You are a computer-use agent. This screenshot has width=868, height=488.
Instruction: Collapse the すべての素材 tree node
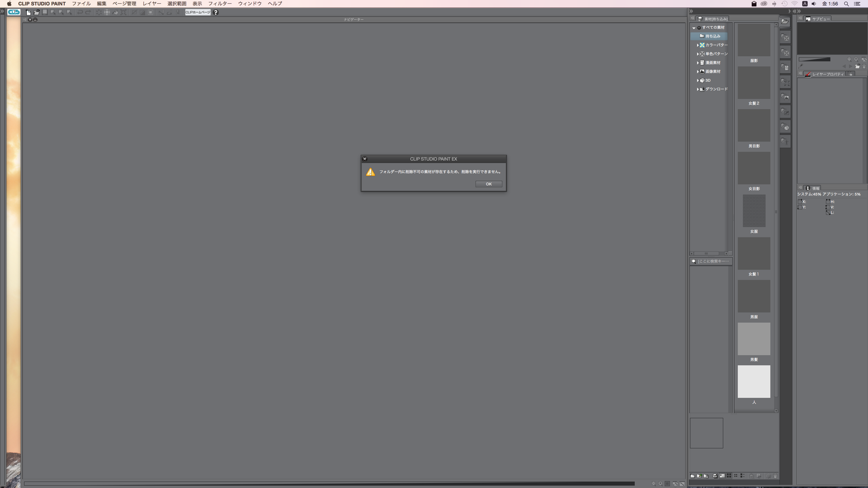694,28
